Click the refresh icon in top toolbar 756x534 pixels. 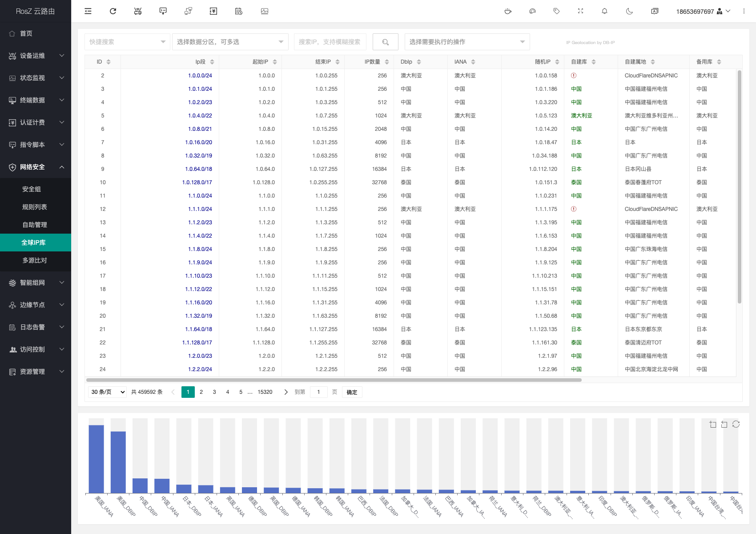pyautogui.click(x=113, y=11)
